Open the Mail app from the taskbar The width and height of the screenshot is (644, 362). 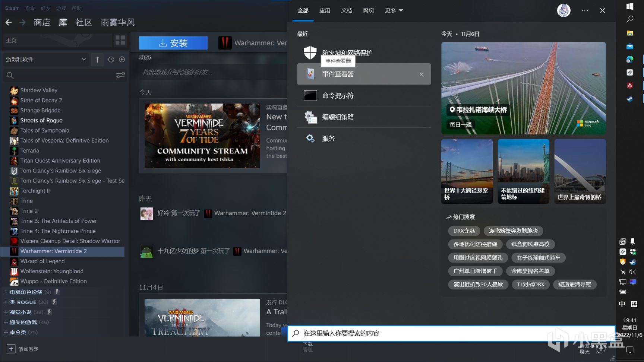tap(630, 47)
